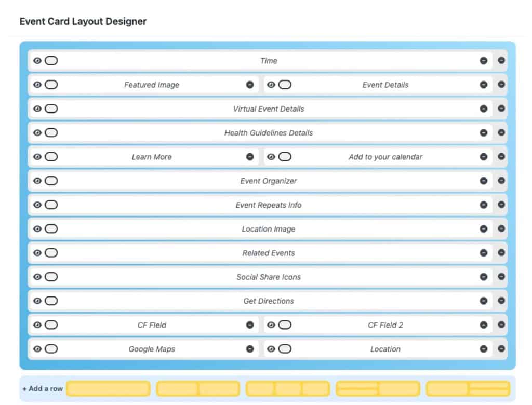Viewport: 532px width, 405px height.
Task: Toggle the eye icon beside Learn More
Action: pos(37,157)
